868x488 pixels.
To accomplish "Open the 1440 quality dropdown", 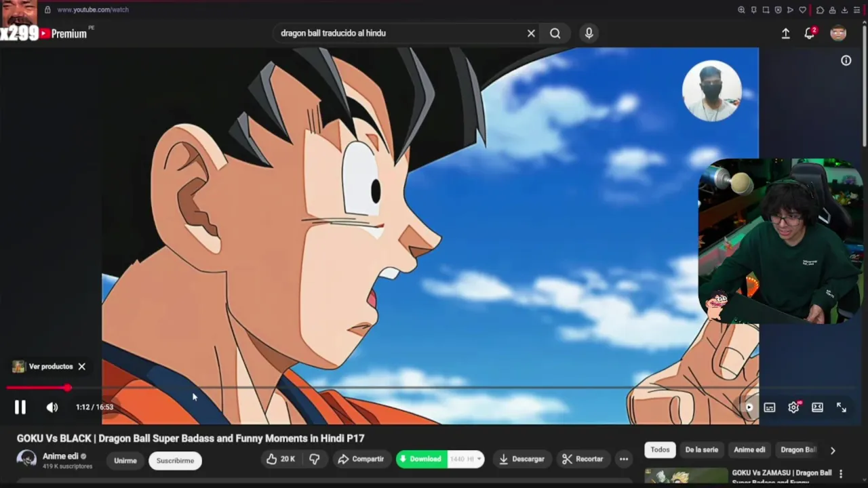I will (466, 460).
